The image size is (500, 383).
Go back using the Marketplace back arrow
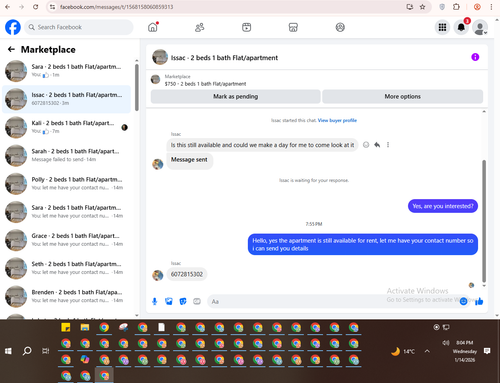tap(11, 49)
